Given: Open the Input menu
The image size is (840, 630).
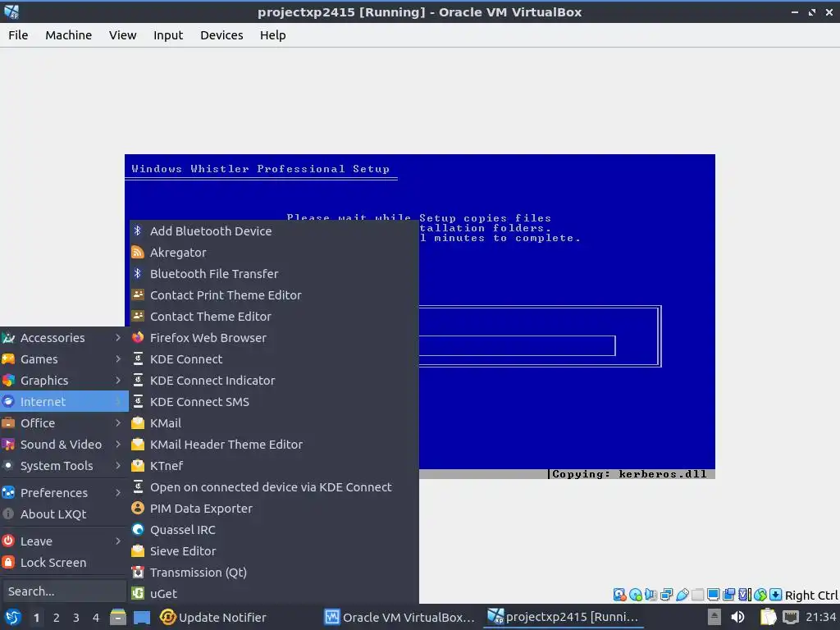Looking at the screenshot, I should [168, 34].
